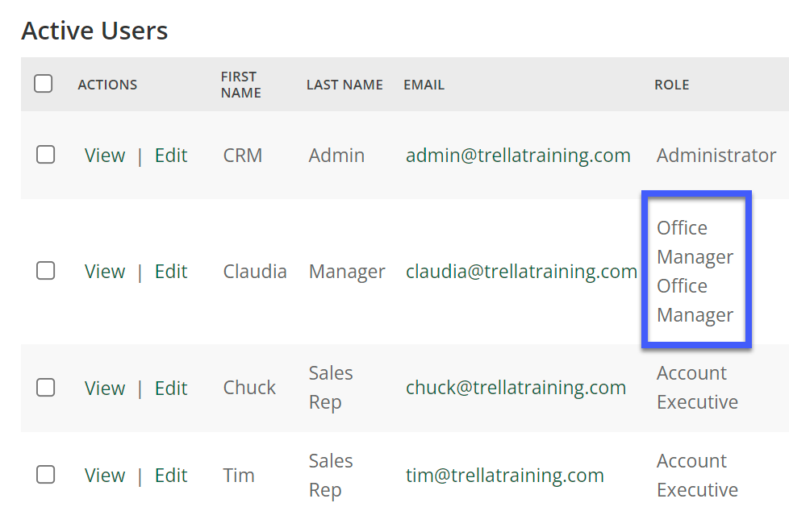Click chuck@trellatraining.com email address
The image size is (789, 532).
(x=516, y=388)
